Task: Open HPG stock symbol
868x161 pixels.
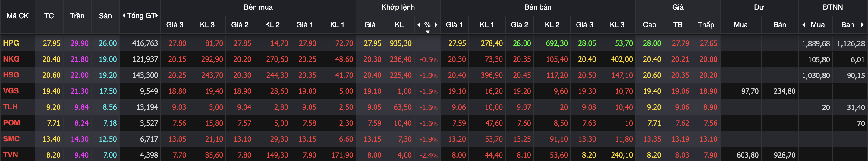Action: tap(11, 43)
